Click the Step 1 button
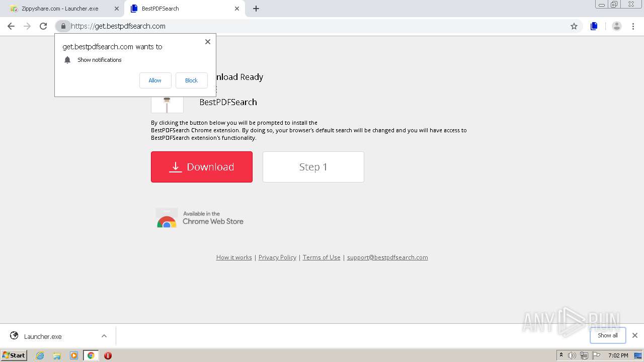Image resolution: width=644 pixels, height=362 pixels. click(313, 167)
